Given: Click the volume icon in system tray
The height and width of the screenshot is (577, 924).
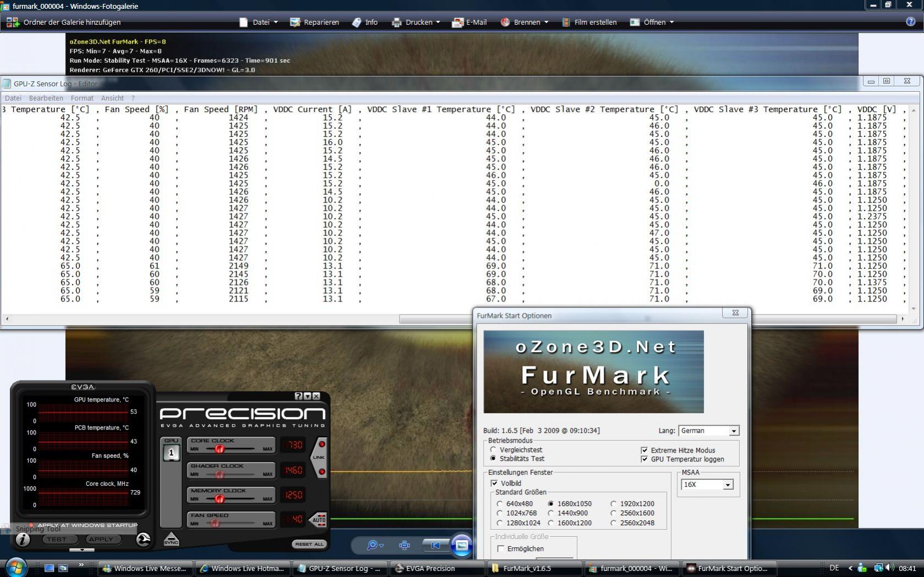Looking at the screenshot, I should 890,568.
